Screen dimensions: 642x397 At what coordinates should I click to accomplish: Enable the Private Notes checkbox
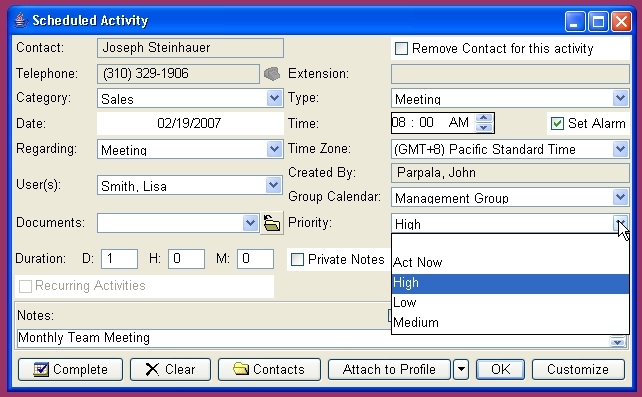(297, 259)
